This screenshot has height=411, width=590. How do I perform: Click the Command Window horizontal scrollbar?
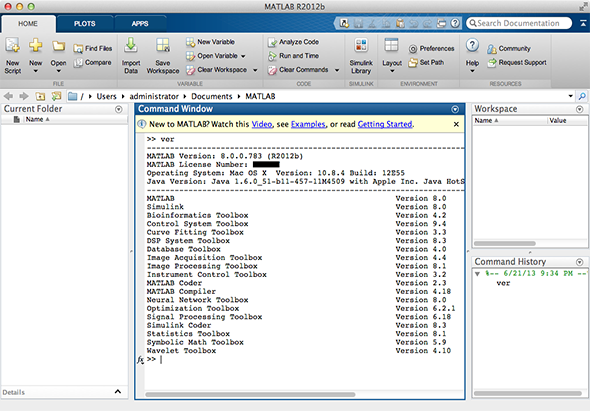click(x=250, y=394)
